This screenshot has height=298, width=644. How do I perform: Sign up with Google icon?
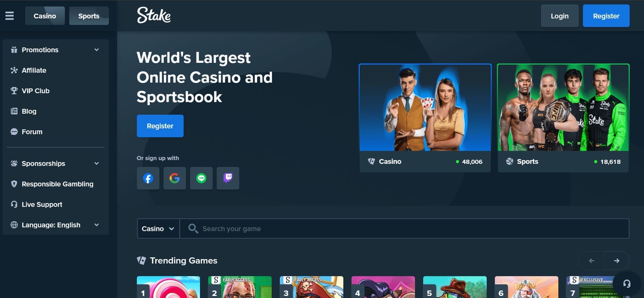(174, 178)
